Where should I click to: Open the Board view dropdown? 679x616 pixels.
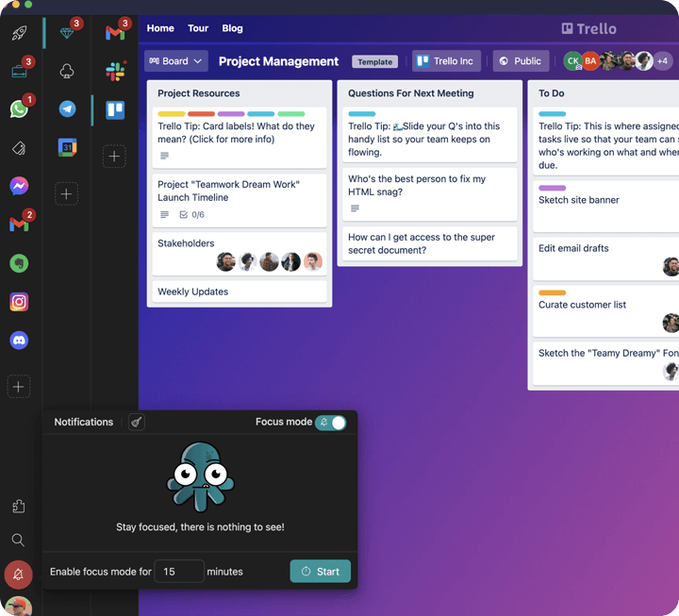175,61
